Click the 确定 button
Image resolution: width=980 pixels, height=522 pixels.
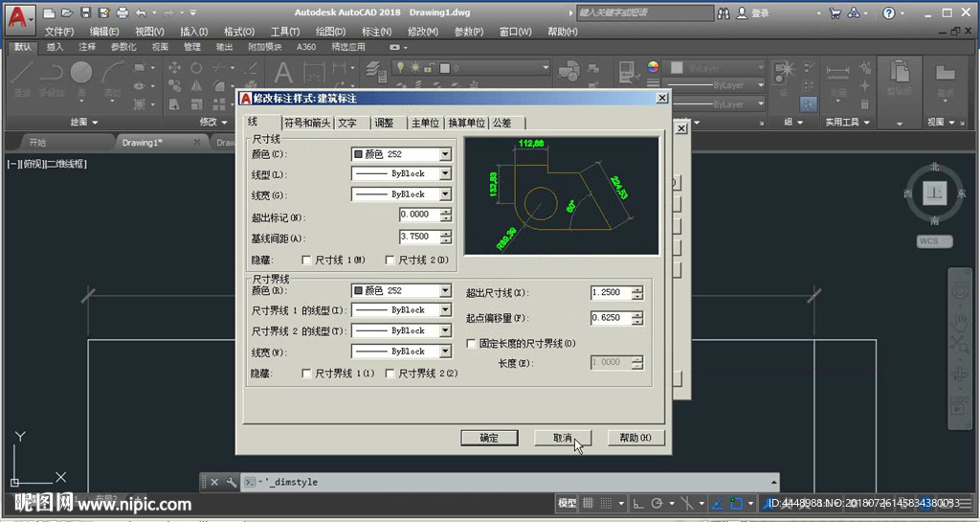tap(489, 438)
